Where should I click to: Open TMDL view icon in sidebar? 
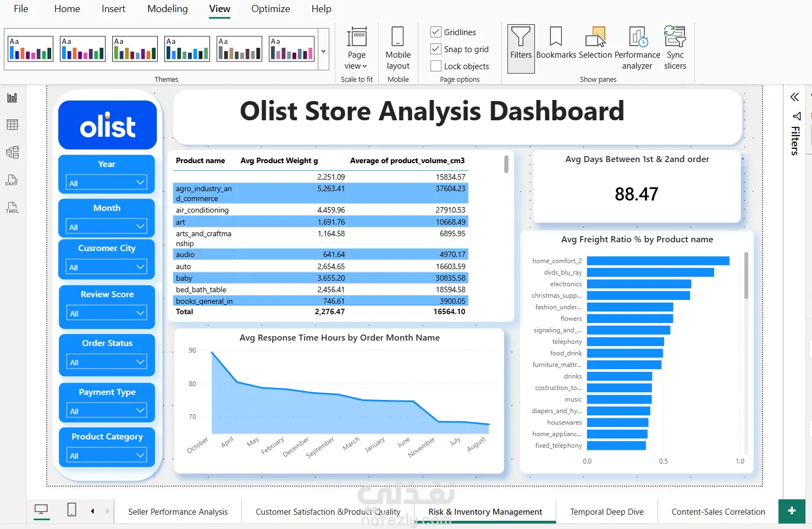click(12, 207)
